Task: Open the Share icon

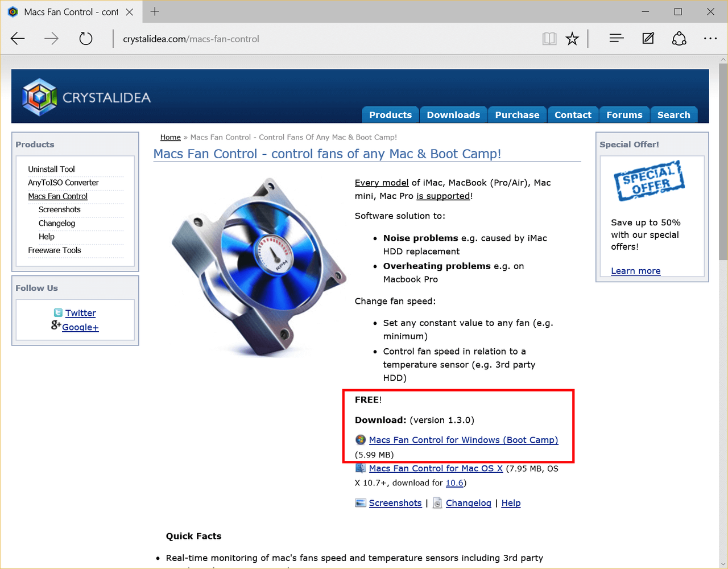Action: click(679, 39)
